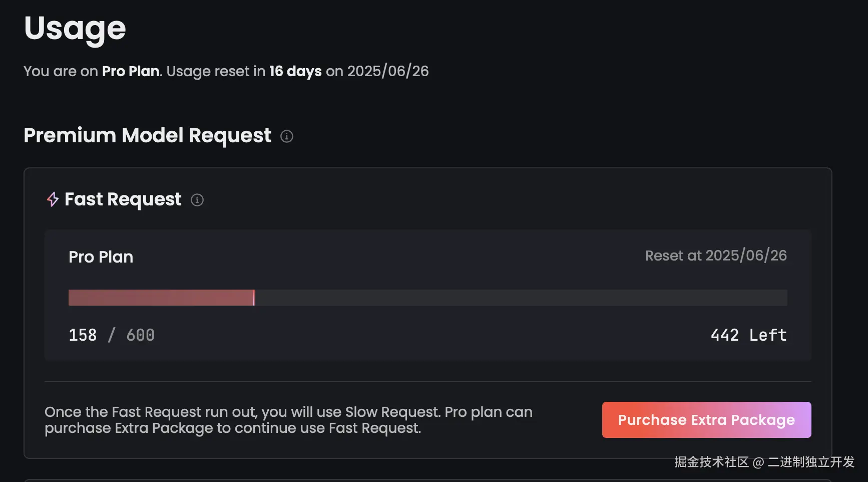Viewport: 868px width, 482px height.
Task: Click info icon next to Fast Request
Action: pos(197,200)
